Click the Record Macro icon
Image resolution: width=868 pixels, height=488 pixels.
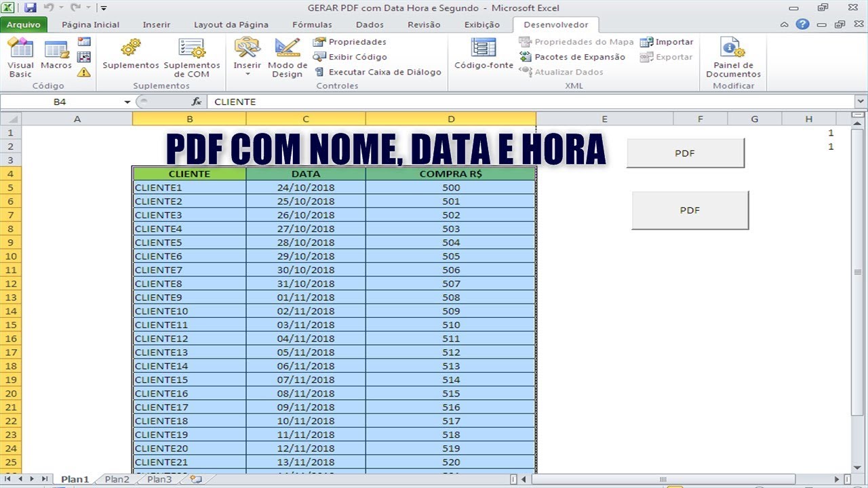(84, 42)
